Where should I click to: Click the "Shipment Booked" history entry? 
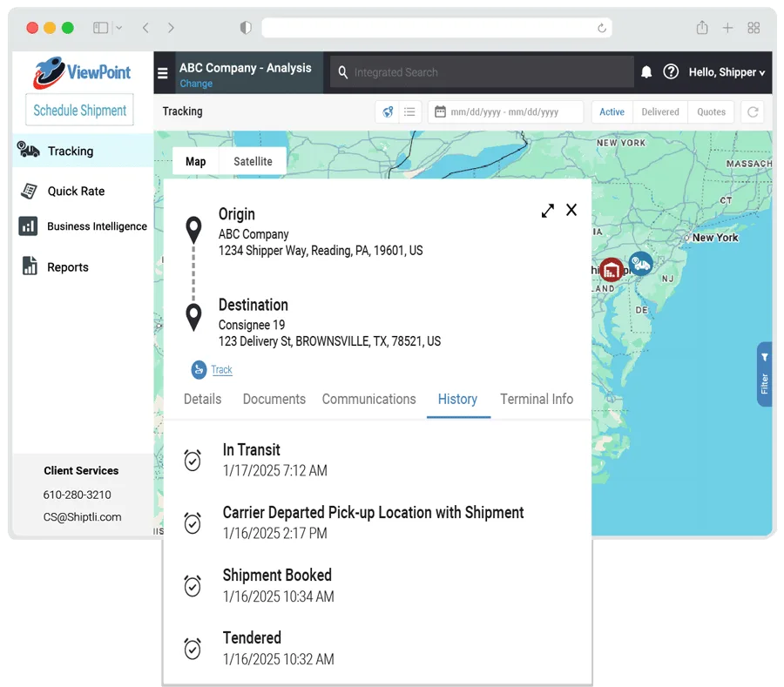pyautogui.click(x=277, y=575)
